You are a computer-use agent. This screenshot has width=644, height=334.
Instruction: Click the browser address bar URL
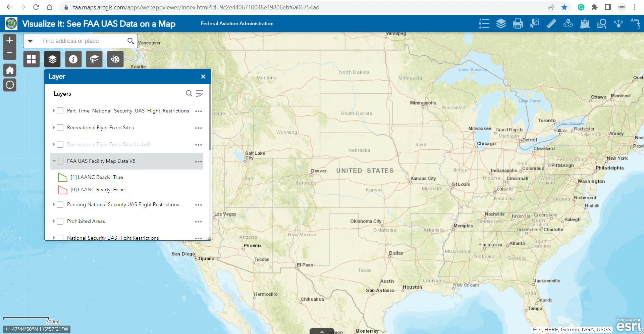point(196,7)
